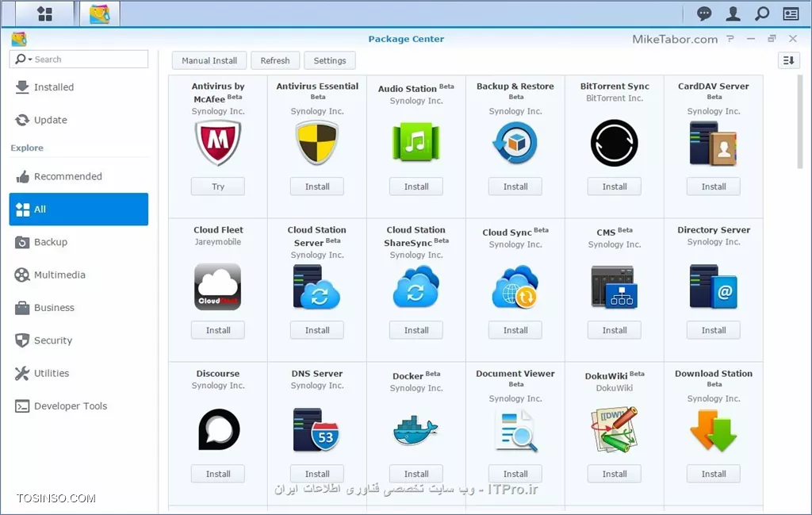Install the DokuWiki package
This screenshot has height=515, width=812.
(615, 474)
